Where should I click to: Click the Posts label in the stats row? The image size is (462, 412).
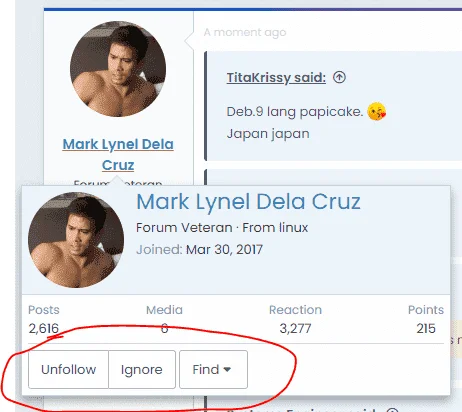coord(44,310)
